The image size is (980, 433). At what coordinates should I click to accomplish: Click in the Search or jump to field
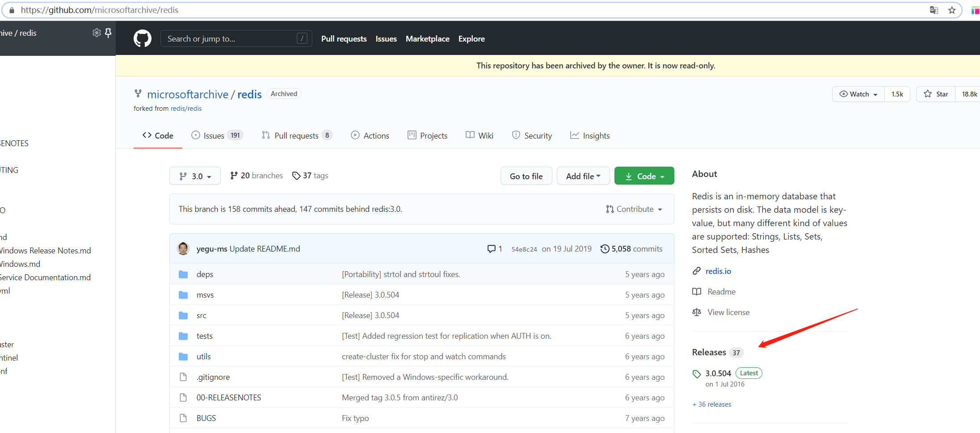pos(236,39)
